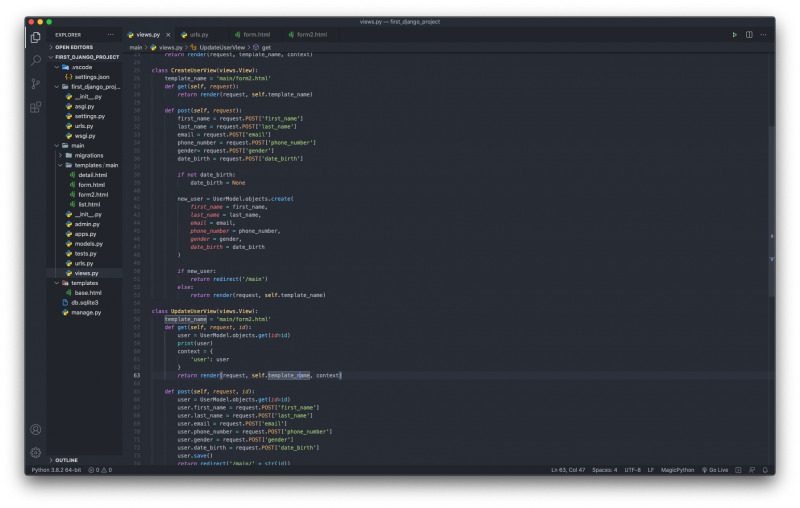Open the Search view in activity bar
The image size is (800, 508).
click(36, 60)
